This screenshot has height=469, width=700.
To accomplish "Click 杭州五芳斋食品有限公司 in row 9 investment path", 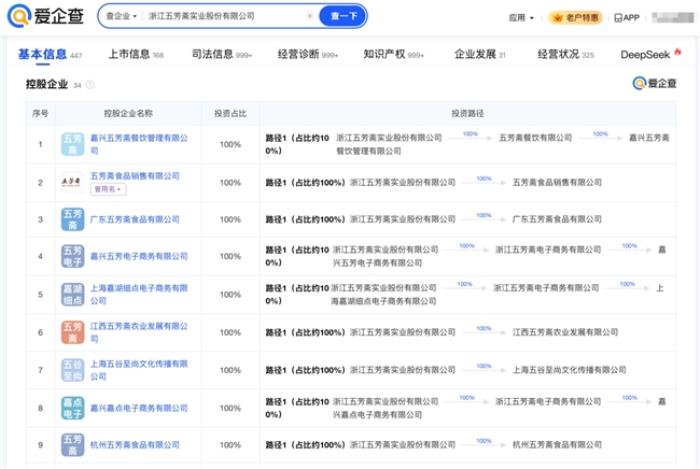I will (557, 445).
